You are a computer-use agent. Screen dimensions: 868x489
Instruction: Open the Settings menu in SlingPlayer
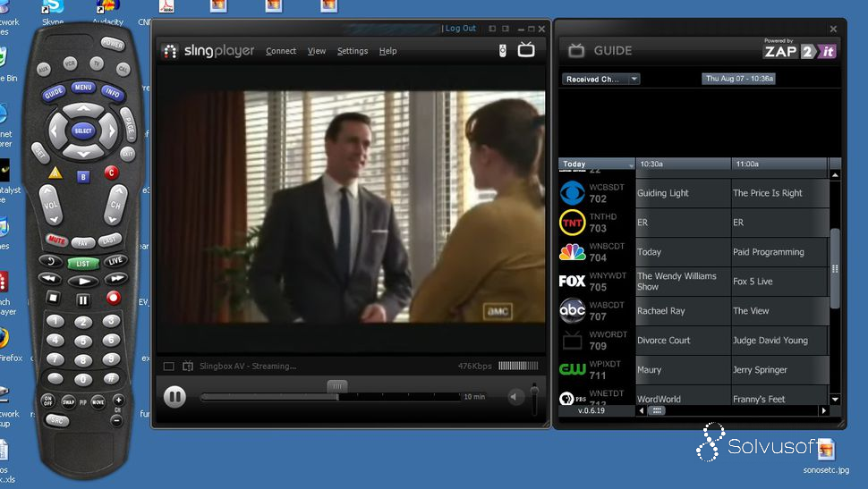[353, 51]
